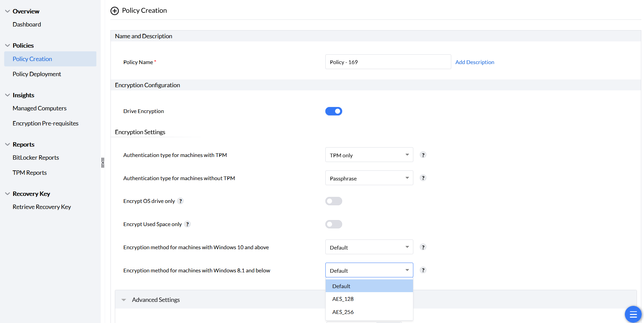Click the blue floating menu icon
This screenshot has height=323, width=644.
click(x=633, y=314)
